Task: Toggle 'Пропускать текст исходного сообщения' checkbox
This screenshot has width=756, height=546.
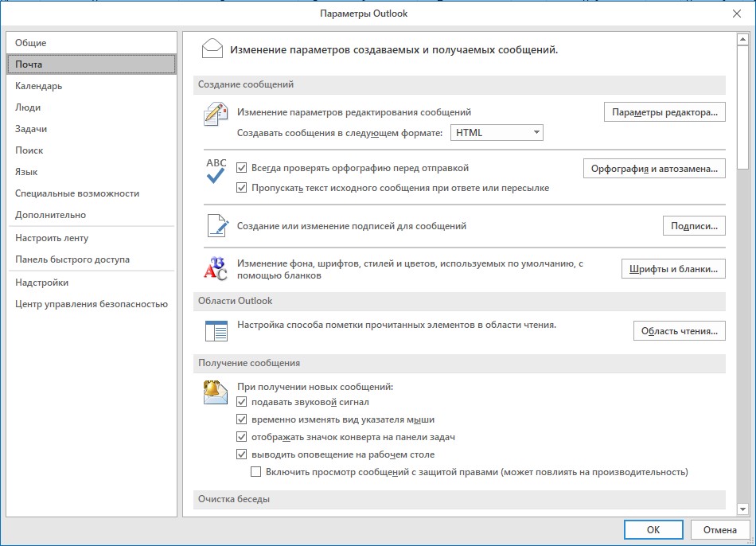Action: pos(242,188)
